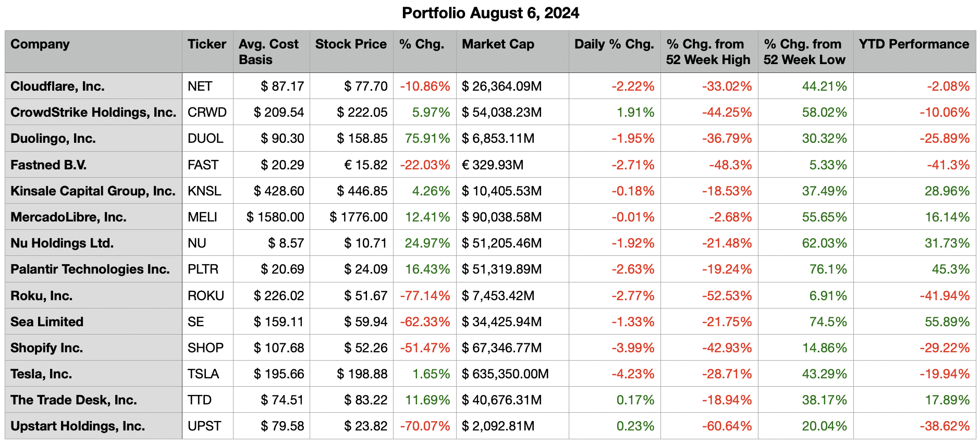Click Fastned B.V. market cap cell
Viewport: 980px width, 444px height.
492,165
